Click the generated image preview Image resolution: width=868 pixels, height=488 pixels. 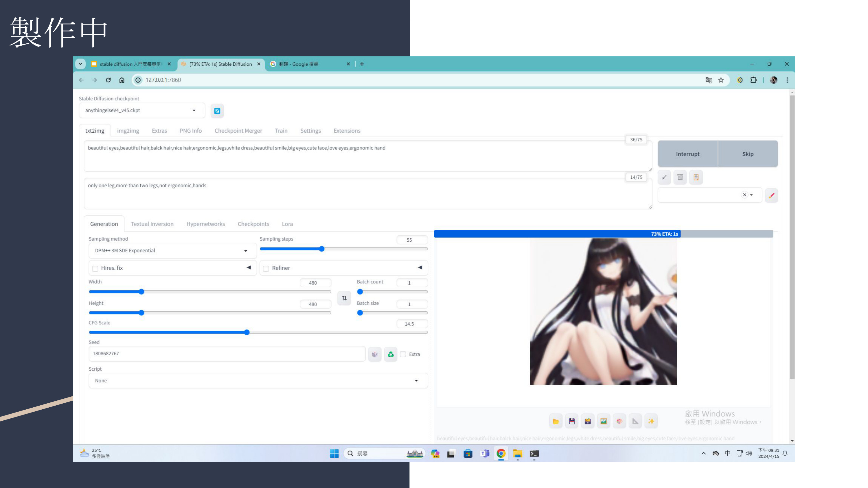603,312
